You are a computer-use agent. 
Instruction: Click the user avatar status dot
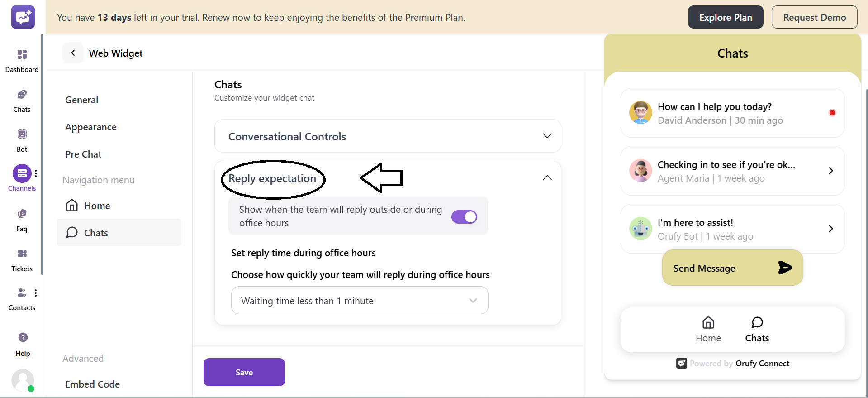pos(31,388)
